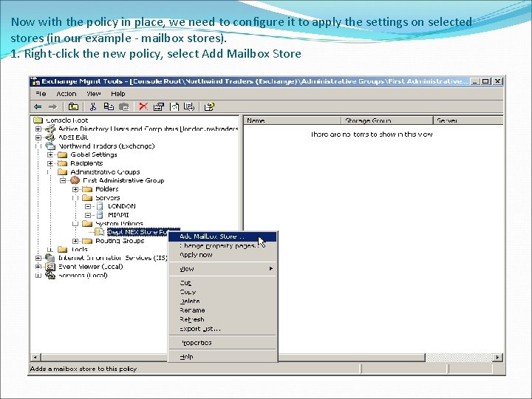Click the Console Root folder icon

point(38,120)
